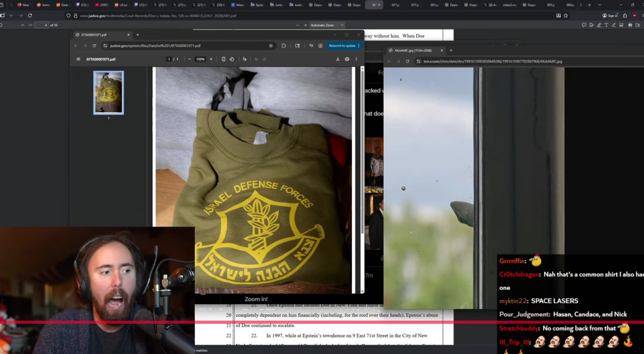Reload the EFTA00001971.pdf browser window
The image size is (644, 354).
click(94, 46)
